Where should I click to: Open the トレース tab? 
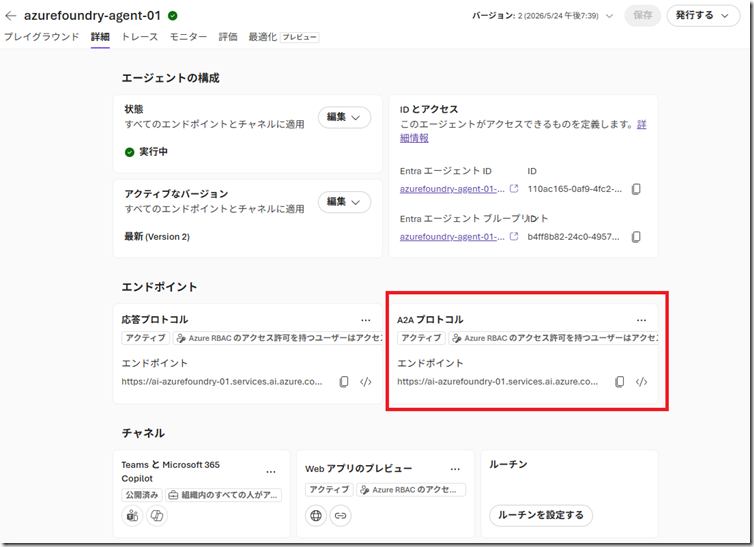click(139, 37)
